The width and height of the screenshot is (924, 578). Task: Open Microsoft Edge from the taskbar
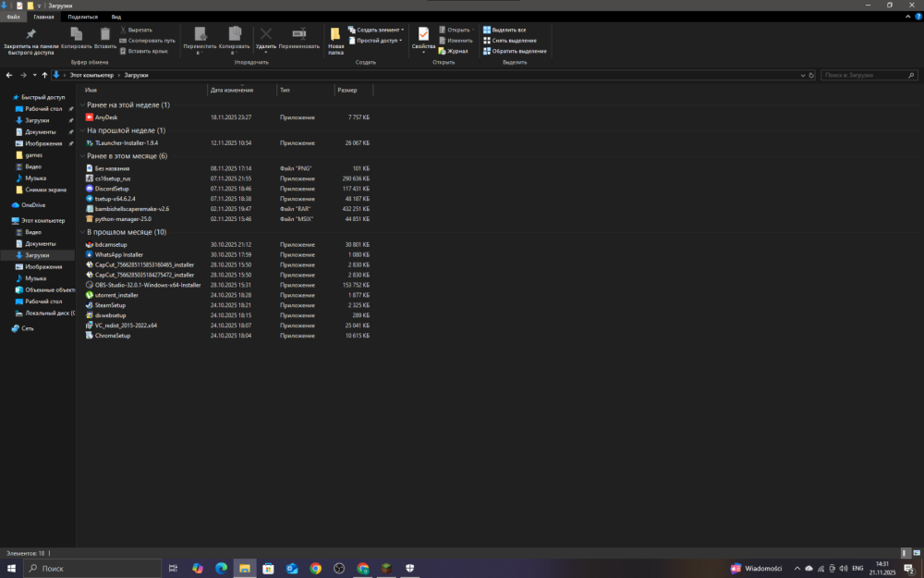(221, 568)
